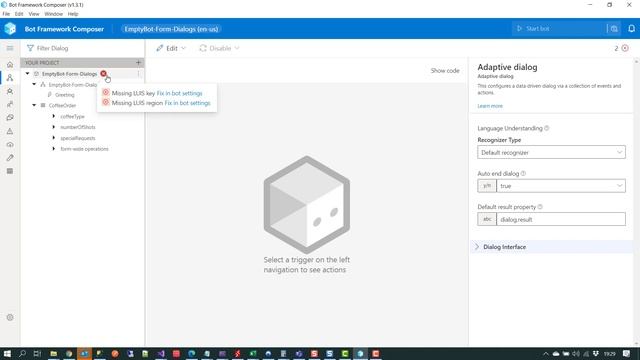Image resolution: width=640 pixels, height=360 pixels.
Task: Open Windows notification center icon
Action: pos(627,353)
